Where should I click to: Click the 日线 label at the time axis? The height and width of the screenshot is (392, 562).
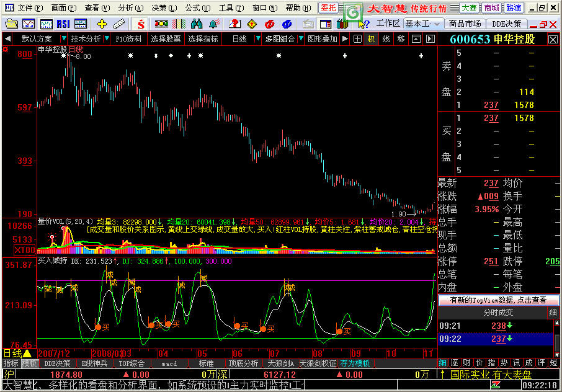[12, 354]
